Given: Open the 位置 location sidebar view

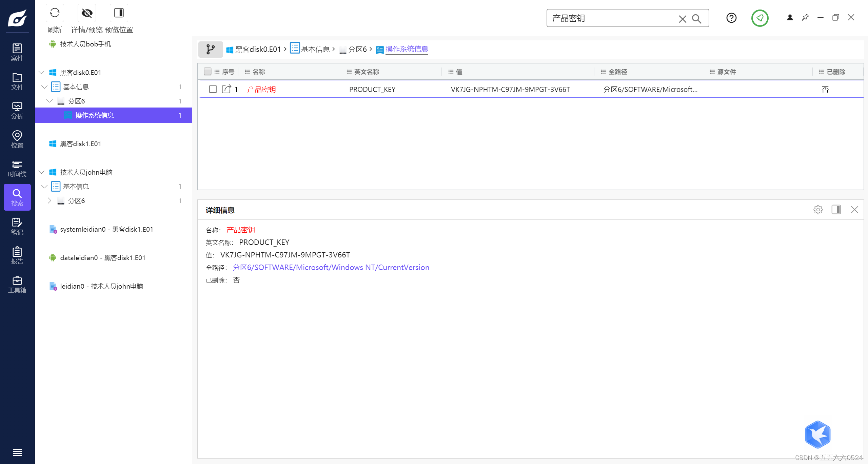Looking at the screenshot, I should point(17,139).
